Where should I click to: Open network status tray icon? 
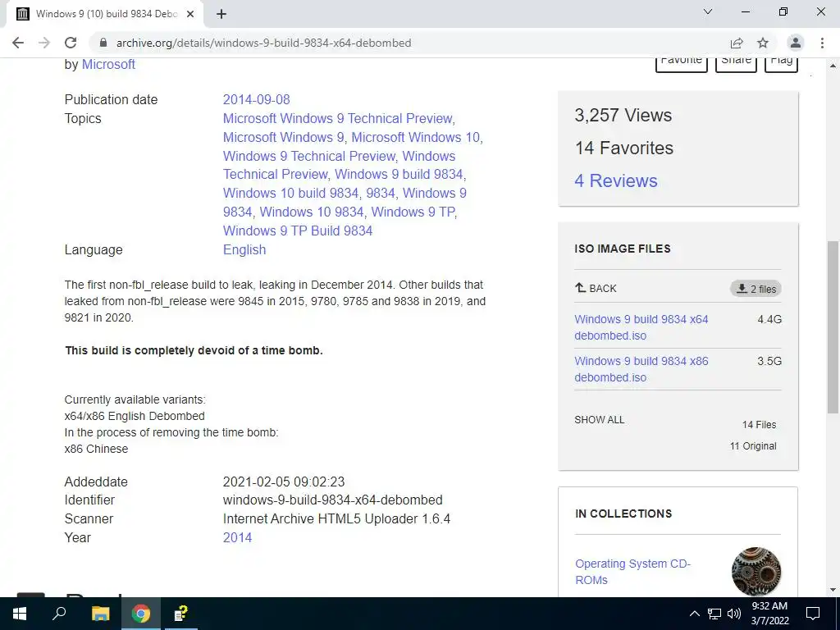point(714,614)
